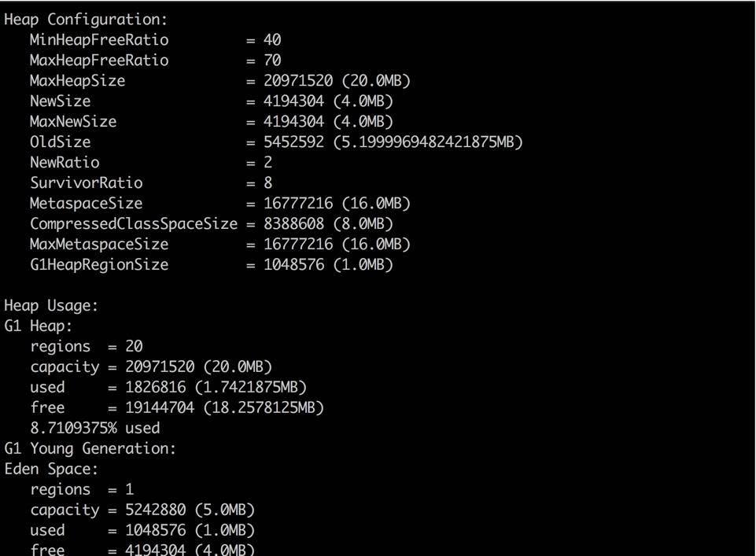Viewport: 756px width, 556px height.
Task: Click the CompressedClassSpaceSize label
Action: tap(134, 224)
